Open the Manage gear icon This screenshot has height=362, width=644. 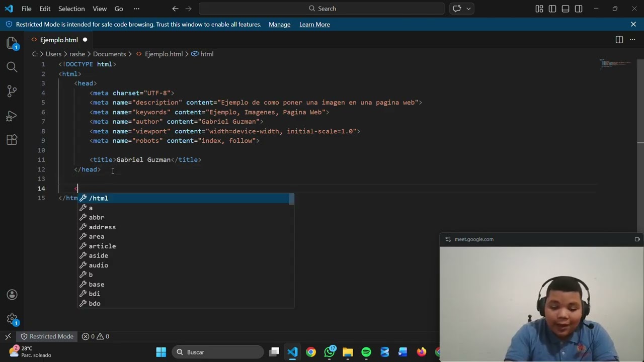(x=12, y=319)
